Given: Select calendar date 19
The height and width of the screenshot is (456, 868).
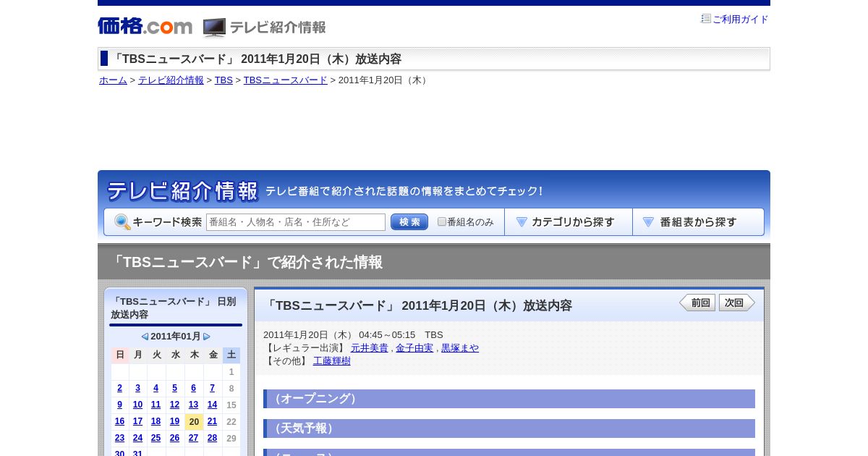Looking at the screenshot, I should point(174,421).
